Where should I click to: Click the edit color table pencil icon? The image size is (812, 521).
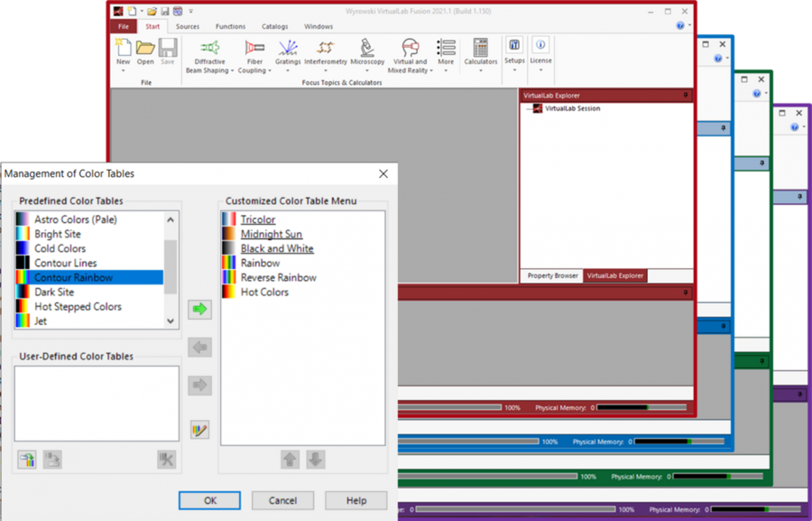click(x=199, y=430)
